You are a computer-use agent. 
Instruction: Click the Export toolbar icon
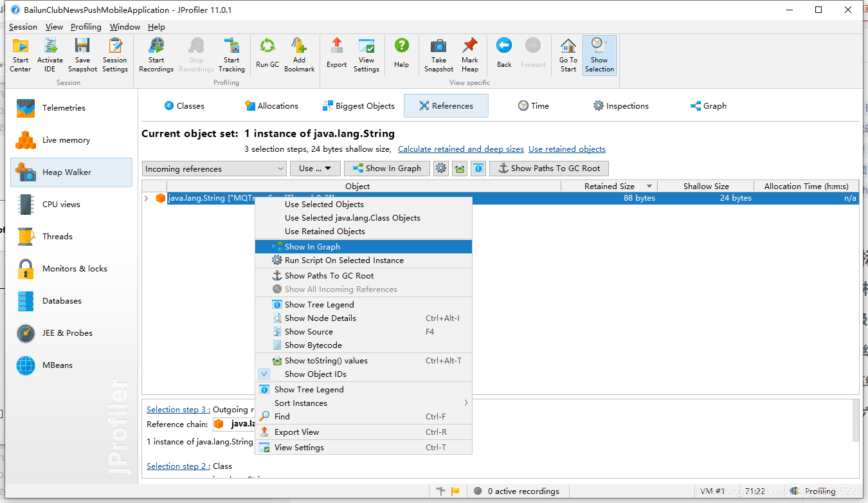point(336,55)
